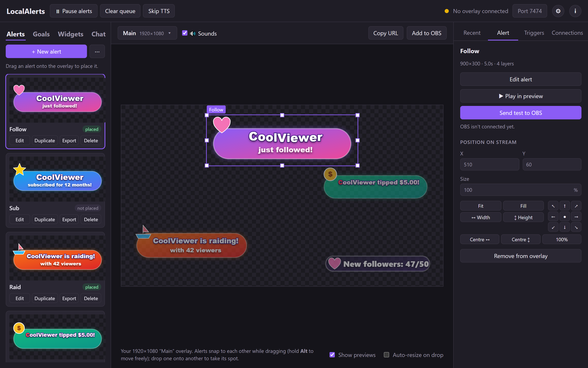The height and width of the screenshot is (368, 588).
Task: Click the X position input field
Action: tap(489, 165)
